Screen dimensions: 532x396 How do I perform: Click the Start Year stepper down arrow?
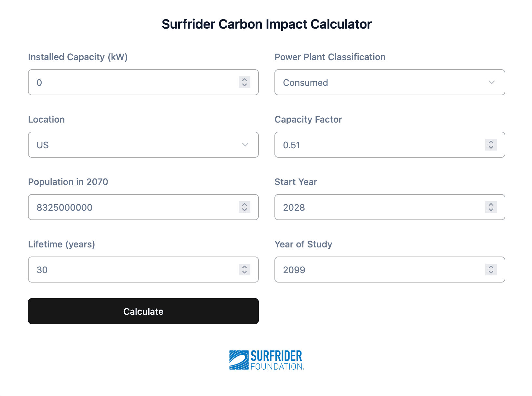(491, 210)
